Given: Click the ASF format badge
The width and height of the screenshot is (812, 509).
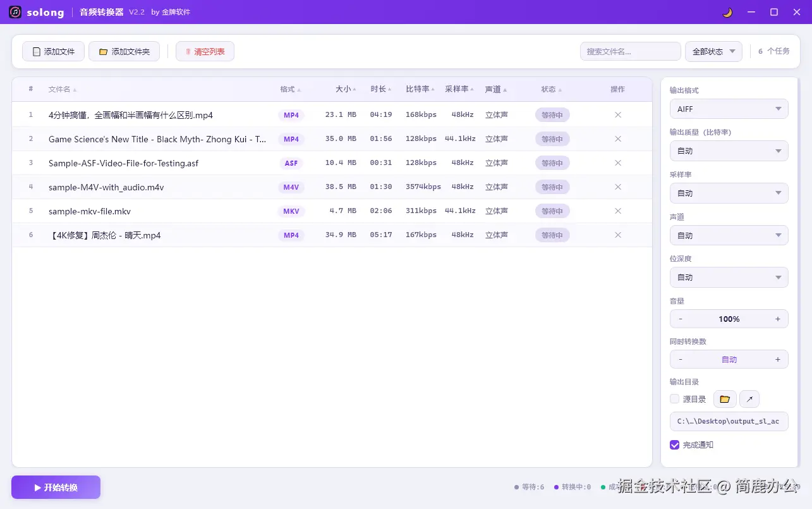Looking at the screenshot, I should pos(291,163).
